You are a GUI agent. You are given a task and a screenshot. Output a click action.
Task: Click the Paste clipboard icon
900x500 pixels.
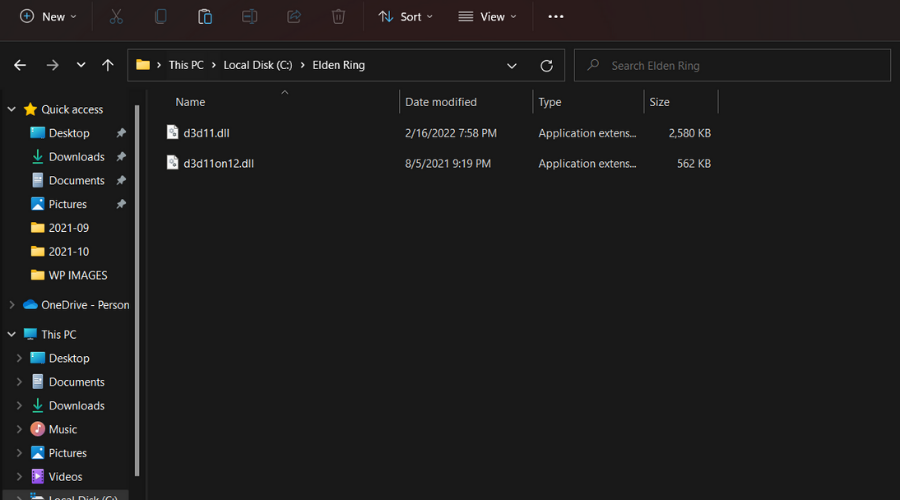point(205,17)
